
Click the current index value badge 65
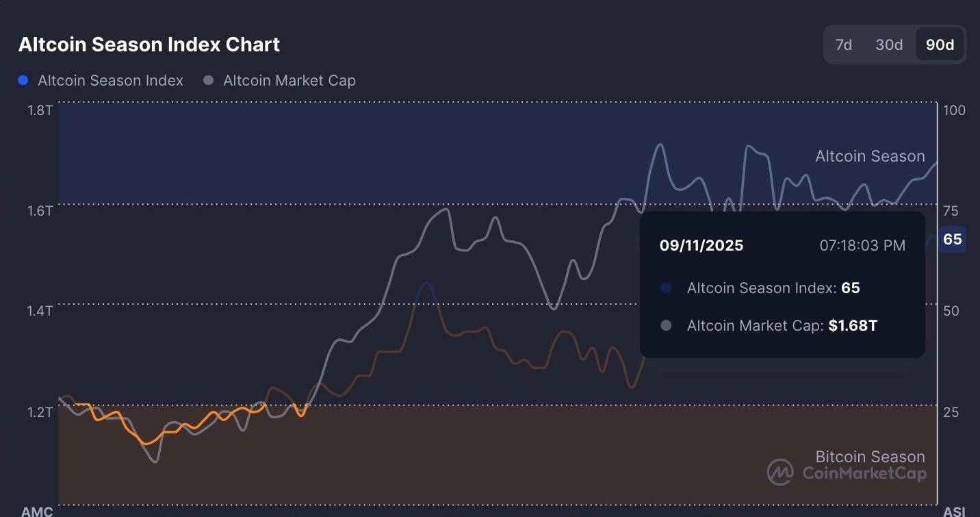point(952,240)
